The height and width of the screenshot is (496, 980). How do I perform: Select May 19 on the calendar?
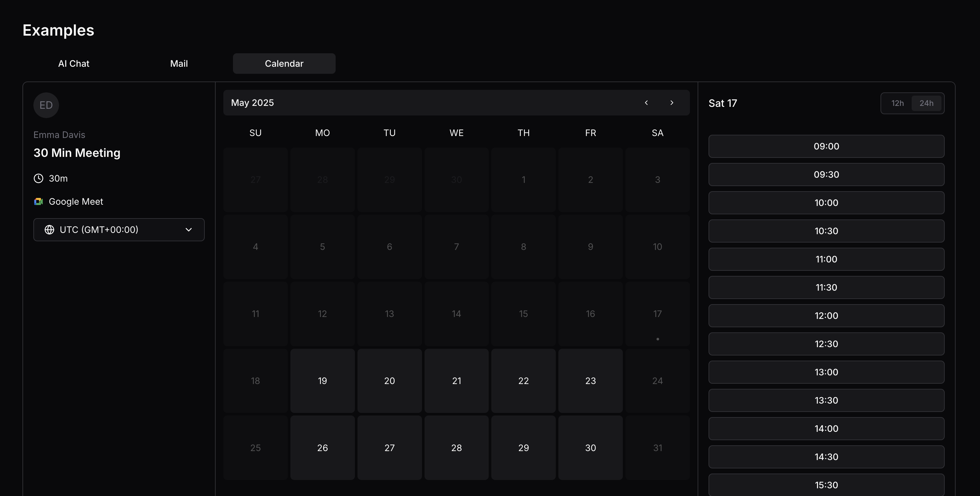click(x=322, y=381)
